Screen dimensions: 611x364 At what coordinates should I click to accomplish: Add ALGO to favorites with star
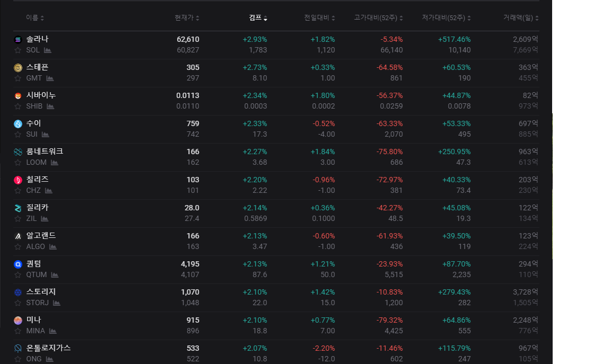[18, 247]
